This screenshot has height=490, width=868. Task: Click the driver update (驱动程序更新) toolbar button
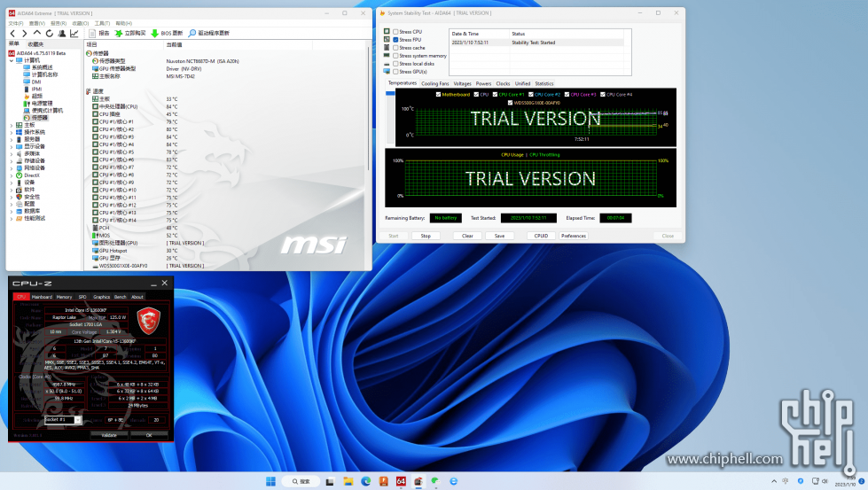(x=208, y=33)
